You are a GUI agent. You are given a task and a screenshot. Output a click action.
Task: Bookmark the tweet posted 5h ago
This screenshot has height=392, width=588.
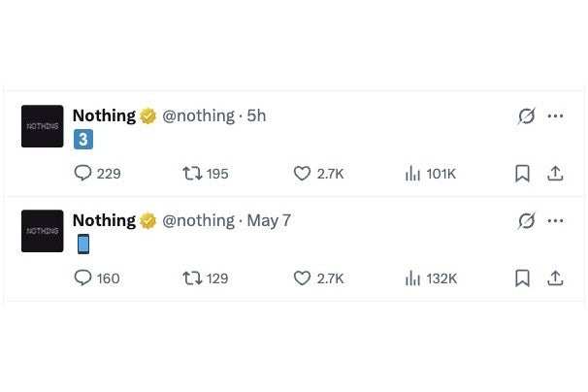[522, 174]
